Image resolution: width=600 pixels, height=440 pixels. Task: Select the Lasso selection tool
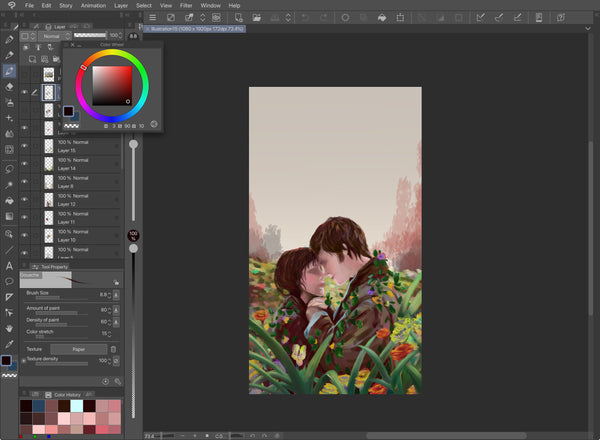[9, 169]
